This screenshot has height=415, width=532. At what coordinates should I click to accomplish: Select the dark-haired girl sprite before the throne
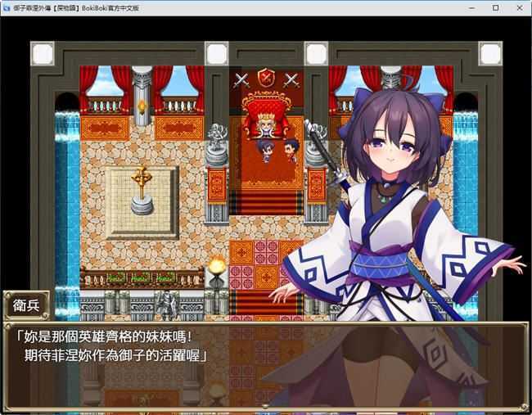click(x=265, y=150)
